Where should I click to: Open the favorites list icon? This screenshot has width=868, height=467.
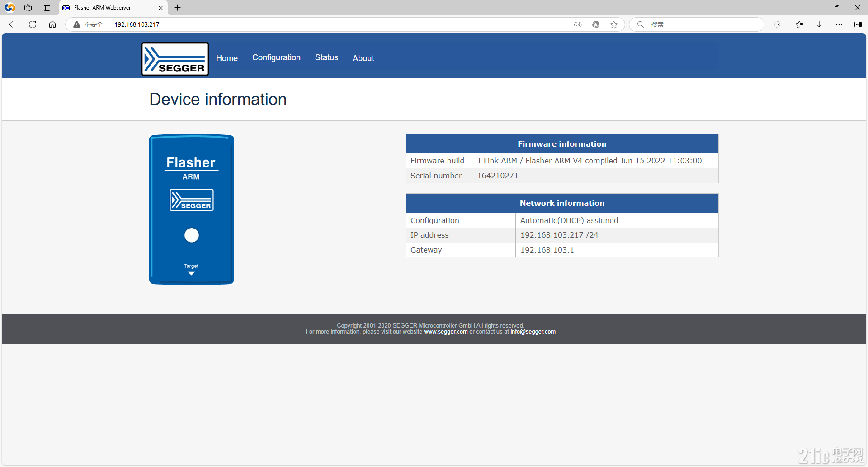[x=799, y=24]
